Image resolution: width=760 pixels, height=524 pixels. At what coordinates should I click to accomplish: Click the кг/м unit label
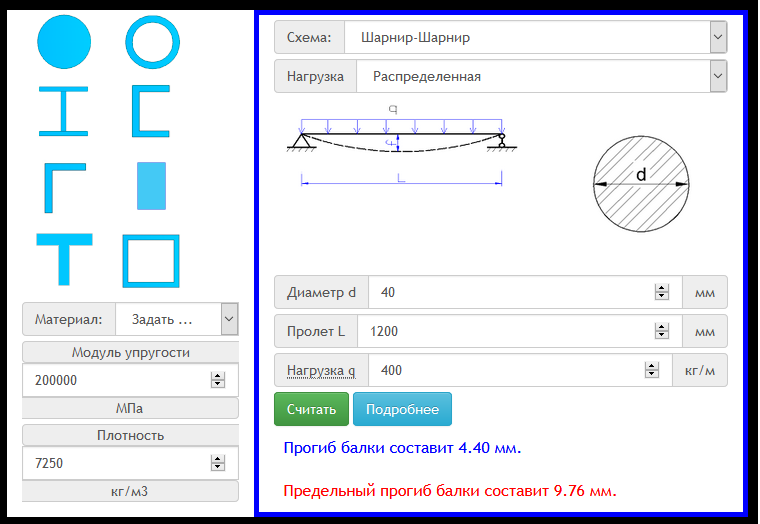click(700, 370)
